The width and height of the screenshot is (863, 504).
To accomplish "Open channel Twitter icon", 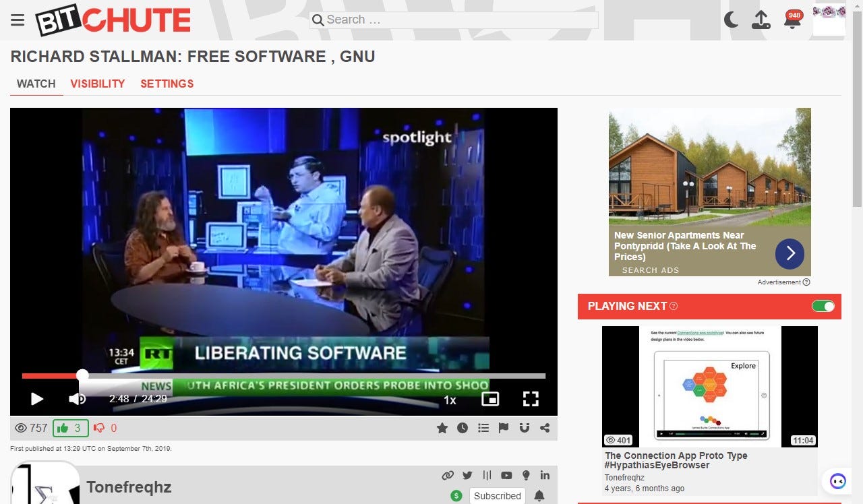I will coord(467,475).
